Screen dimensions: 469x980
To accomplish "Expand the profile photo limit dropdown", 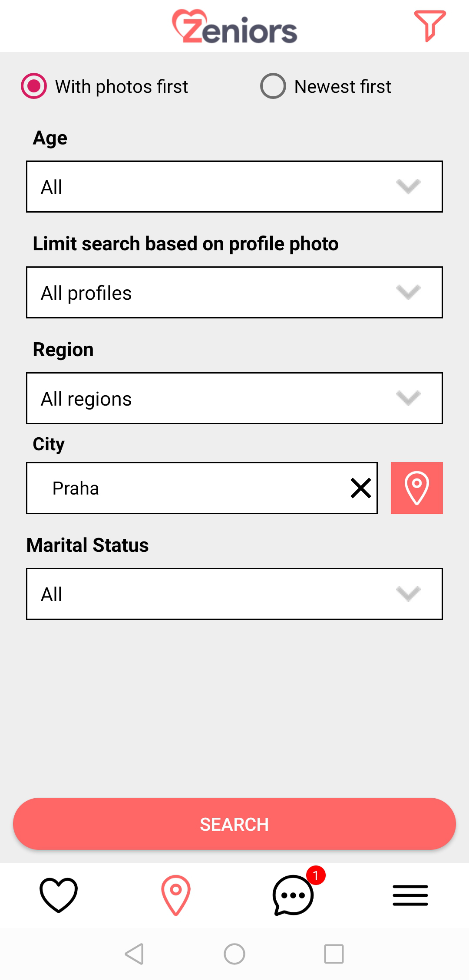I will (234, 292).
